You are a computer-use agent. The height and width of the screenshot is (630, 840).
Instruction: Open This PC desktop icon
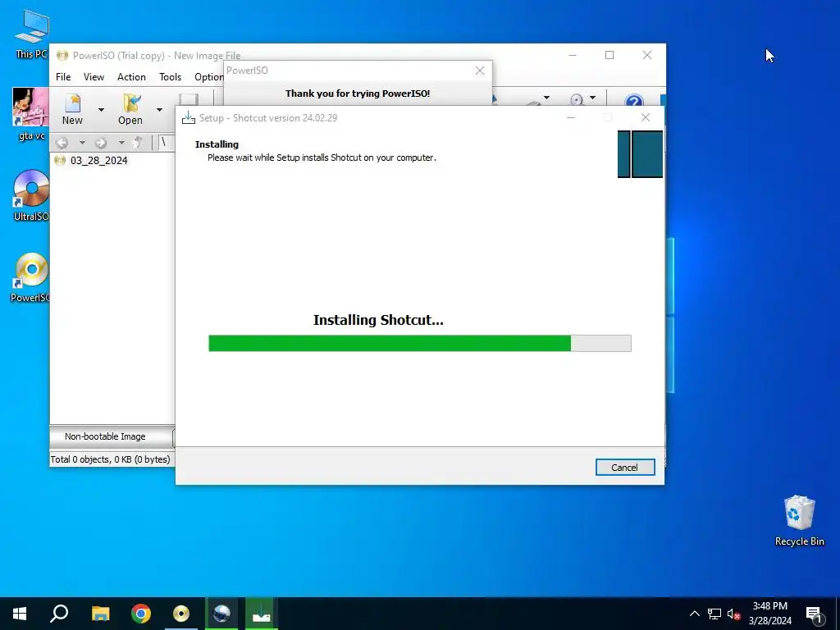[31, 34]
